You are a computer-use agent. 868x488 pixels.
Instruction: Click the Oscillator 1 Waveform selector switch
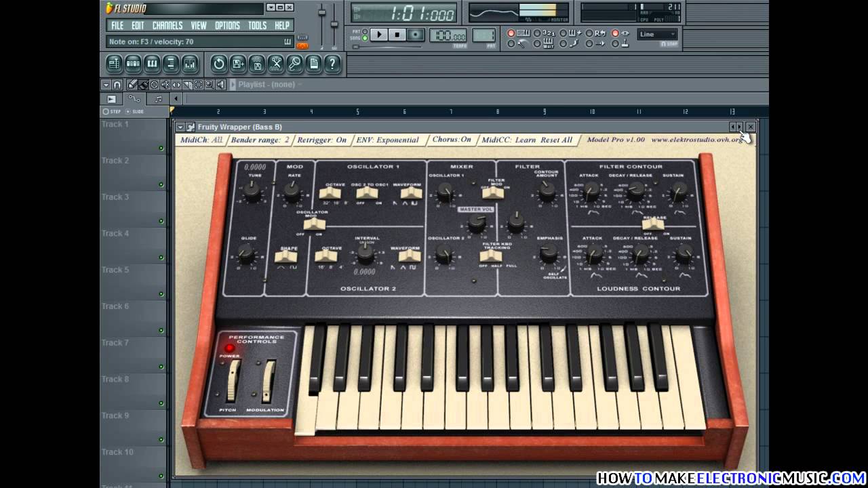tap(411, 193)
